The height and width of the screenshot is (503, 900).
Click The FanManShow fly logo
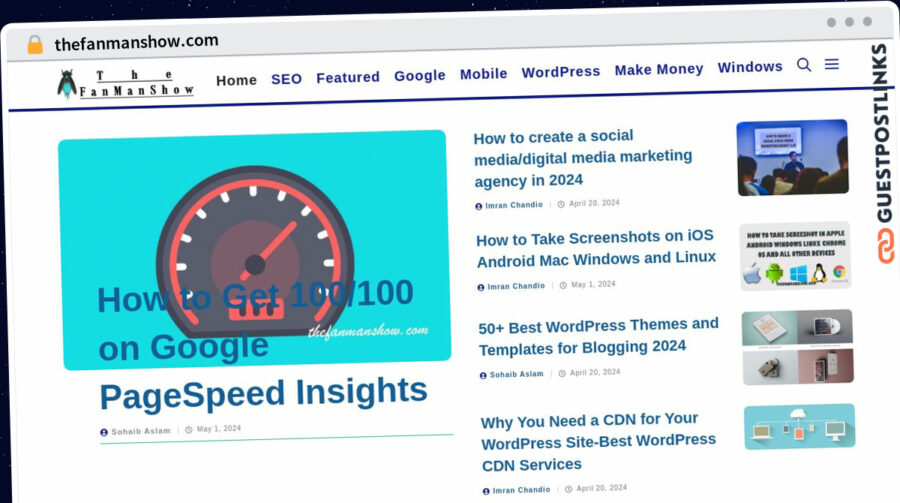click(67, 84)
